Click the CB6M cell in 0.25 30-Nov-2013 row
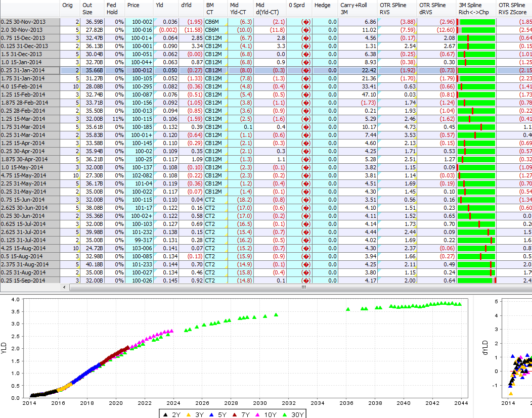532x418 pixels. coord(216,22)
